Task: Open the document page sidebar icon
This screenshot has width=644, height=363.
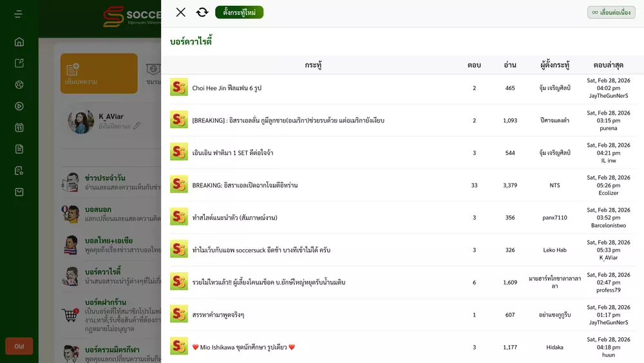Action: coord(19,149)
